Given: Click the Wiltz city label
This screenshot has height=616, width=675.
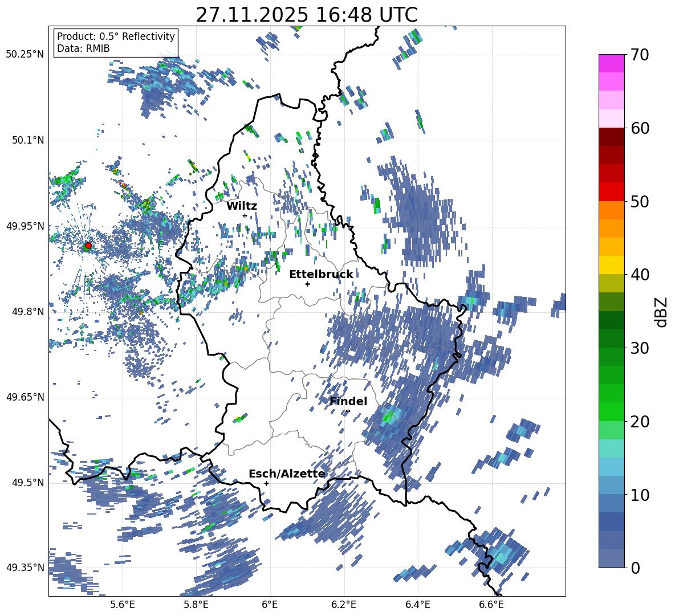Looking at the screenshot, I should tap(242, 206).
